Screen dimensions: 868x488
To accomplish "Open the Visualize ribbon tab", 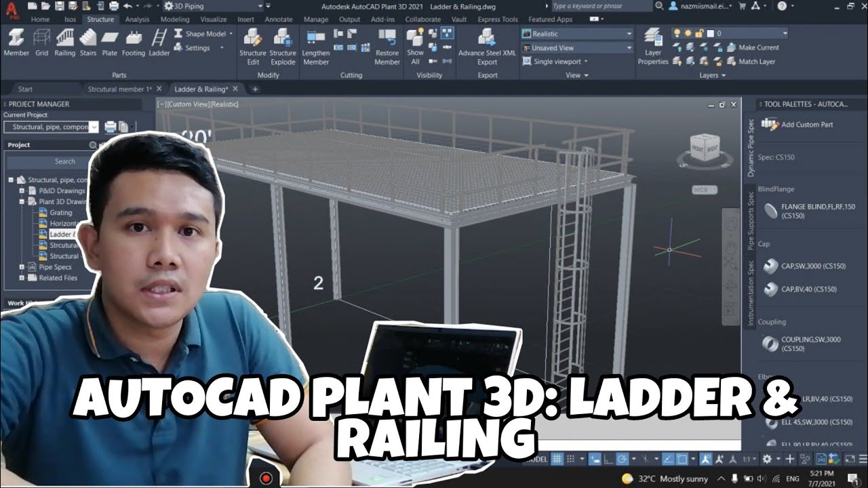I will tap(214, 20).
